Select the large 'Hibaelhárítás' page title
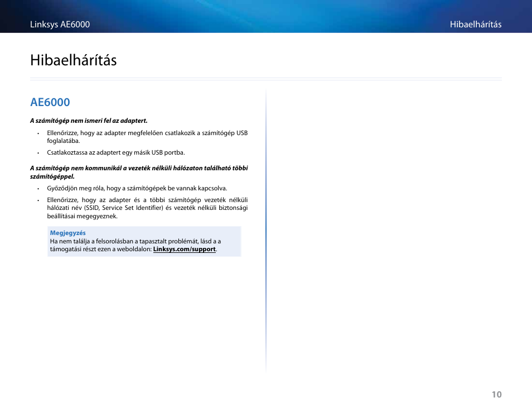532x412 pixels. point(73,60)
